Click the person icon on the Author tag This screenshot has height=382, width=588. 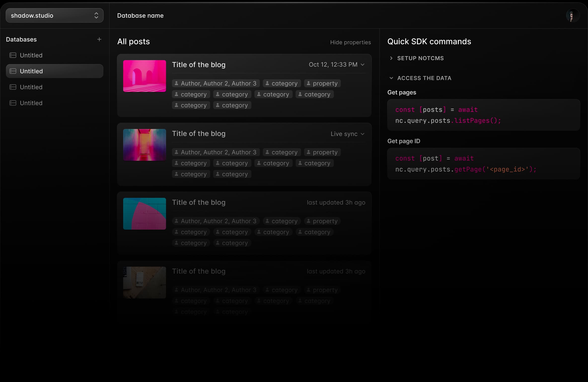(x=176, y=83)
